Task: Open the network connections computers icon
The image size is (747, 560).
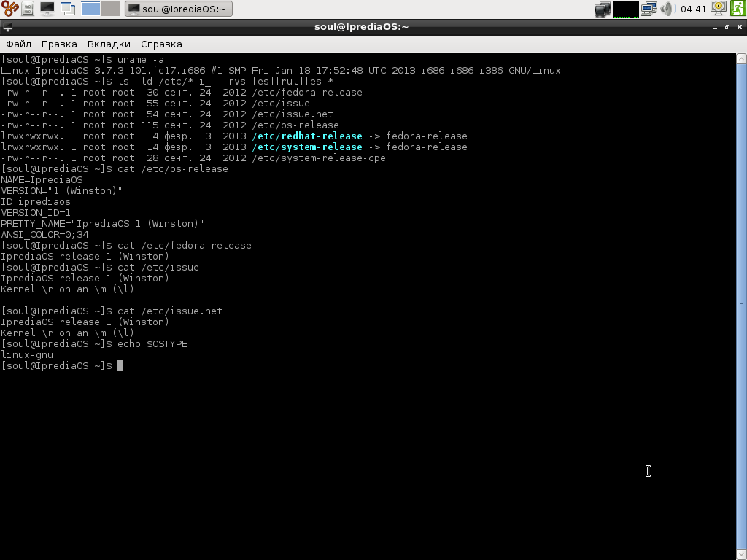Action: click(649, 9)
